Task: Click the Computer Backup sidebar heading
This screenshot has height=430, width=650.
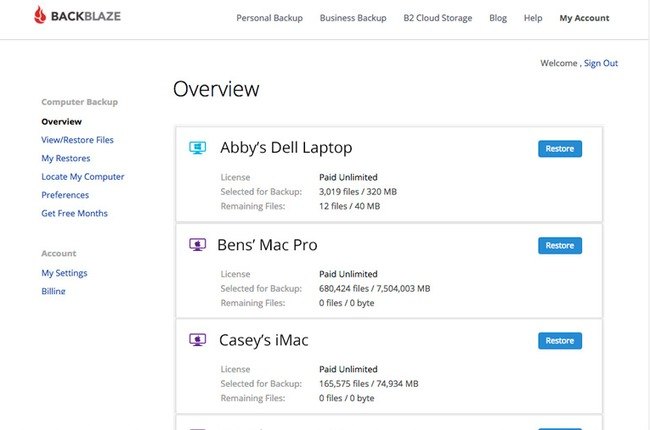Action: point(80,102)
